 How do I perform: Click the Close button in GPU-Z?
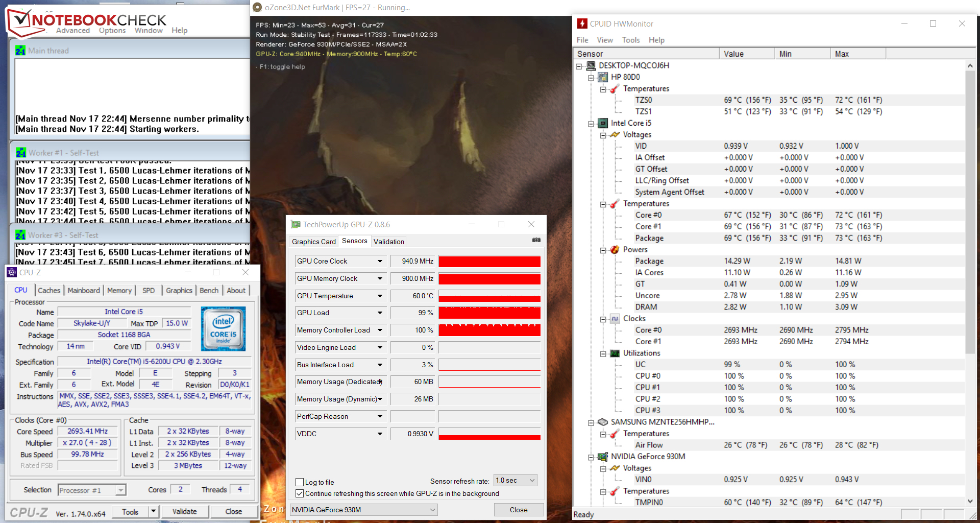(519, 510)
